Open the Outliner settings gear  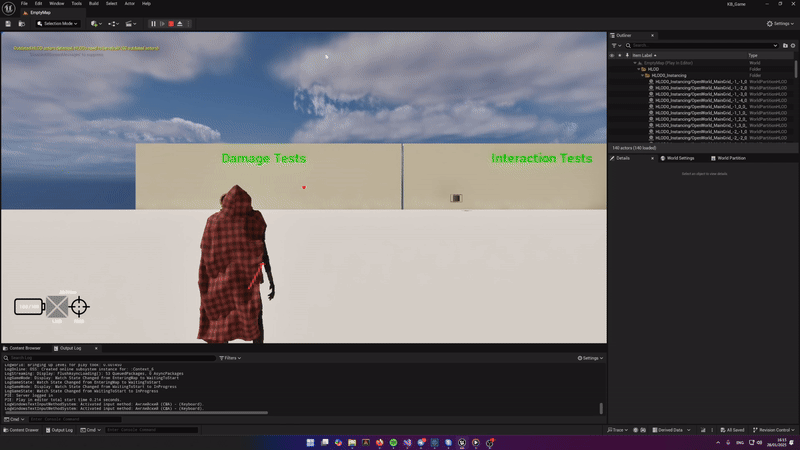click(792, 45)
